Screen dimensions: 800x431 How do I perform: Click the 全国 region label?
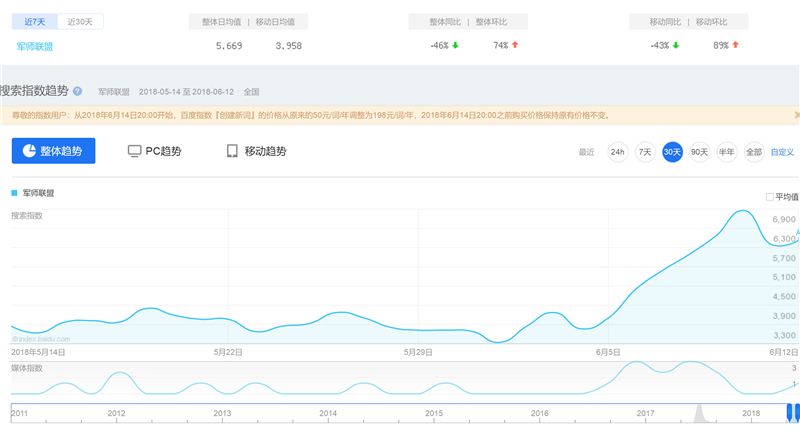tap(252, 92)
